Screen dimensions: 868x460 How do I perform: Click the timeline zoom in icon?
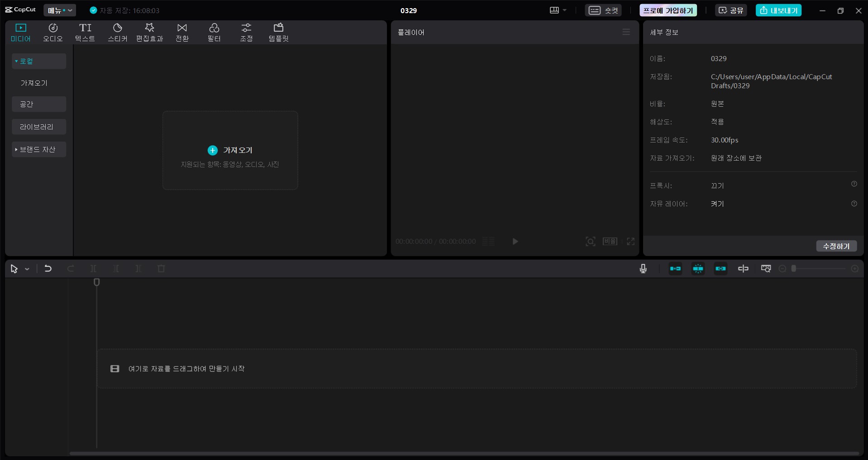tap(855, 269)
